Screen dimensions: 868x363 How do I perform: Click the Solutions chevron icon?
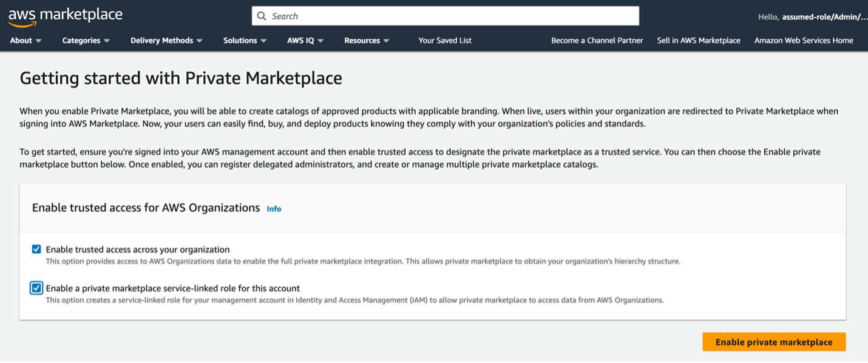point(262,40)
